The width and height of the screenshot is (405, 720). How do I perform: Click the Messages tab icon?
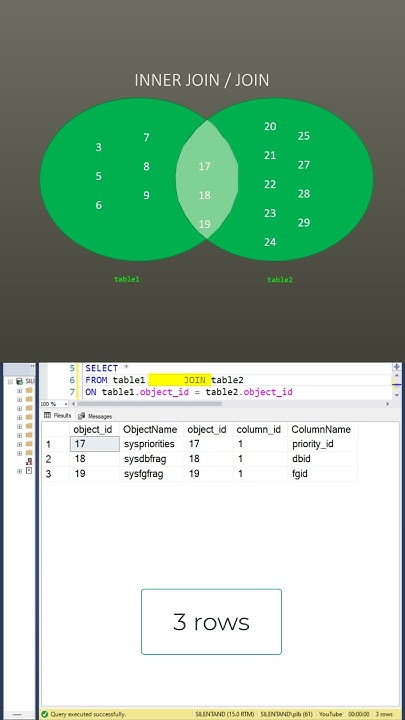tap(81, 416)
